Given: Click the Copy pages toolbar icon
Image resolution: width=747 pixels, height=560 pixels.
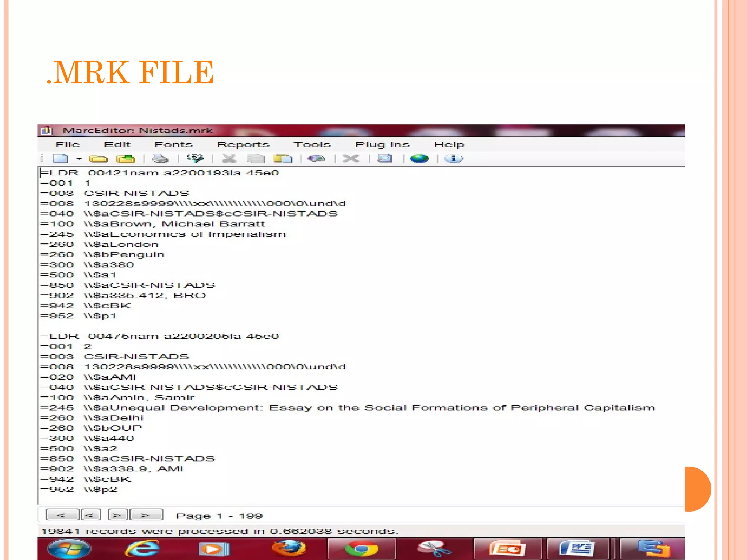Looking at the screenshot, I should tap(256, 159).
